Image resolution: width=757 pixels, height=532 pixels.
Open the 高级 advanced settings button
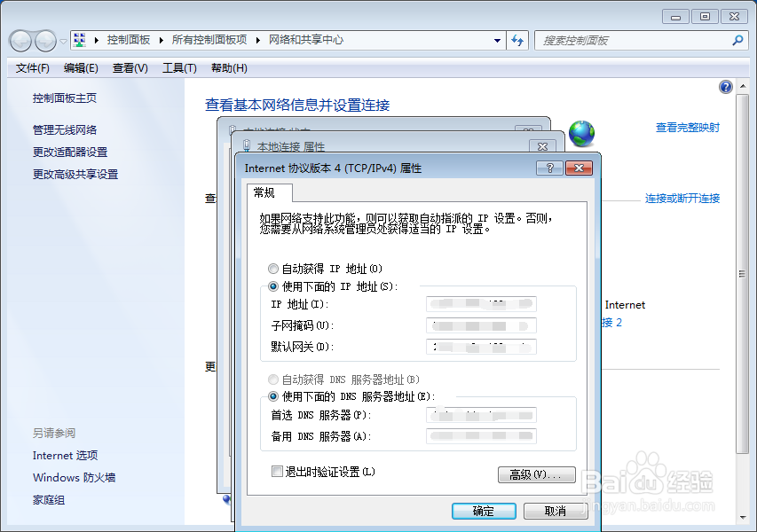coord(536,474)
